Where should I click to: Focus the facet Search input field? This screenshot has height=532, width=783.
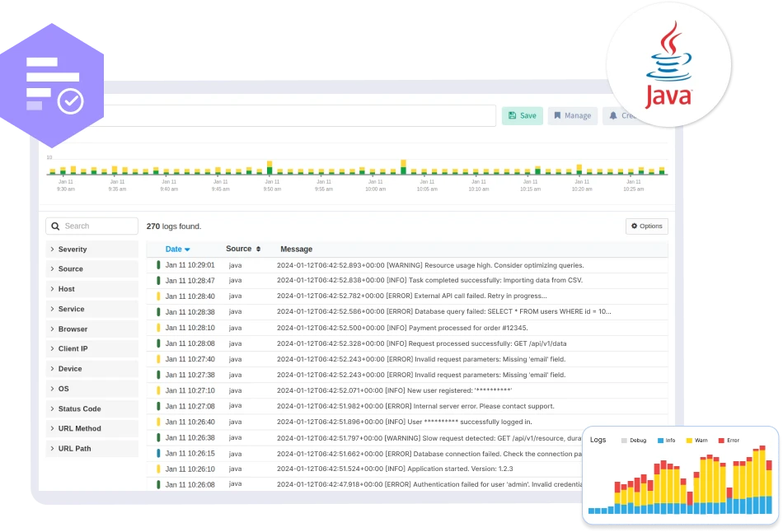click(91, 226)
